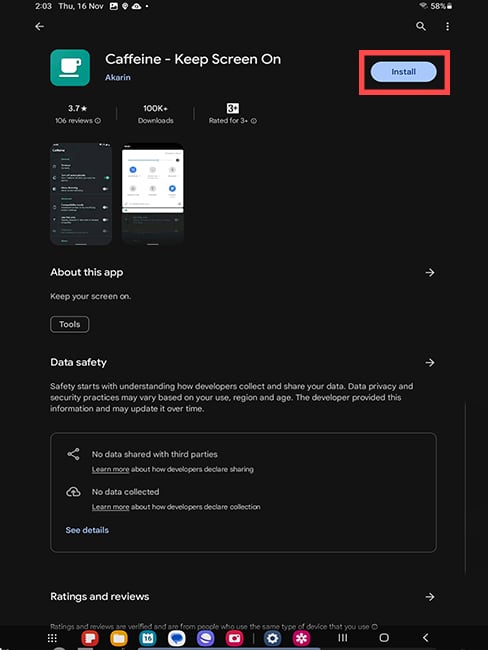The width and height of the screenshot is (488, 650).
Task: Open the pink flower Gallery app
Action: pyautogui.click(x=301, y=638)
